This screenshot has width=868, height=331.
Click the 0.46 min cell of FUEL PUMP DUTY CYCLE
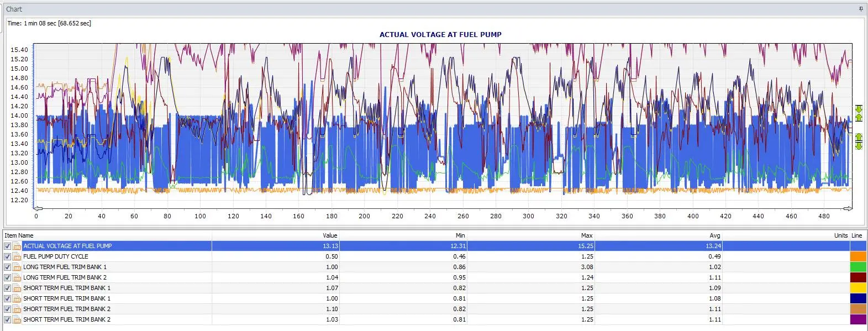[459, 257]
